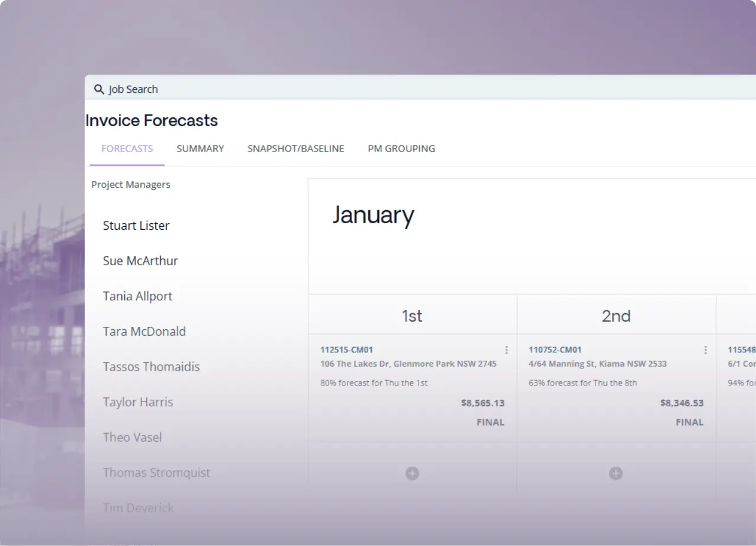This screenshot has width=756, height=546.
Task: Open the SNAPSHOT/BASELINE tab
Action: (x=296, y=149)
